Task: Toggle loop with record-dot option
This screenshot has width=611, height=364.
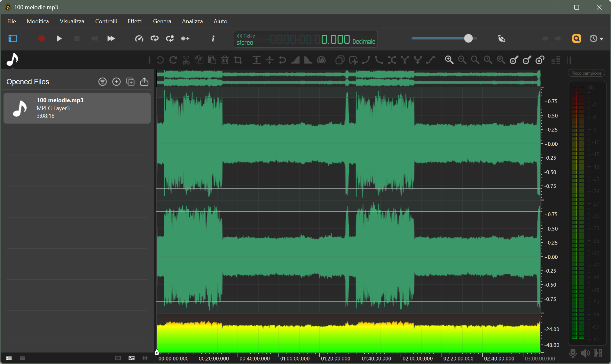Action: click(170, 39)
